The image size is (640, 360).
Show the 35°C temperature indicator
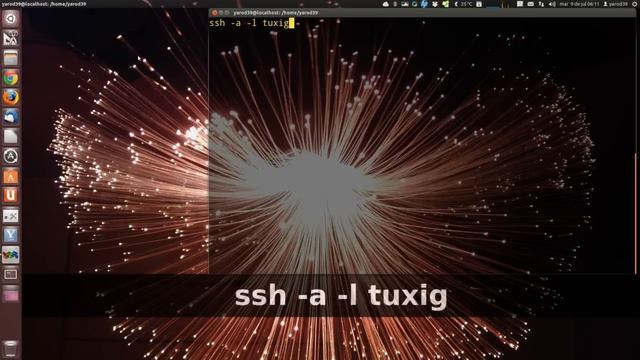(x=464, y=4)
